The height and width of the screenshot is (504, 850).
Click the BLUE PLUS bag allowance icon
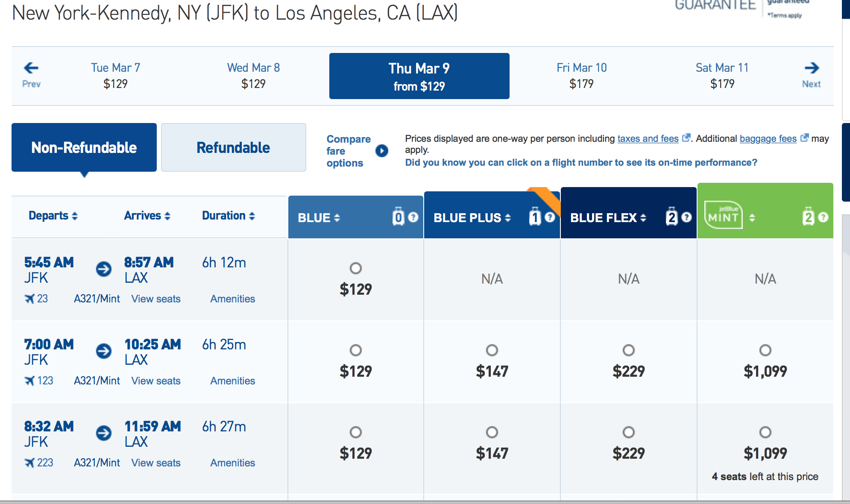(535, 217)
